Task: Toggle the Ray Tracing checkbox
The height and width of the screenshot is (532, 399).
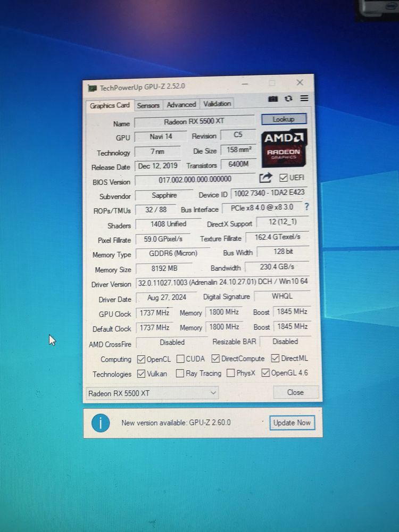Action: tap(180, 373)
